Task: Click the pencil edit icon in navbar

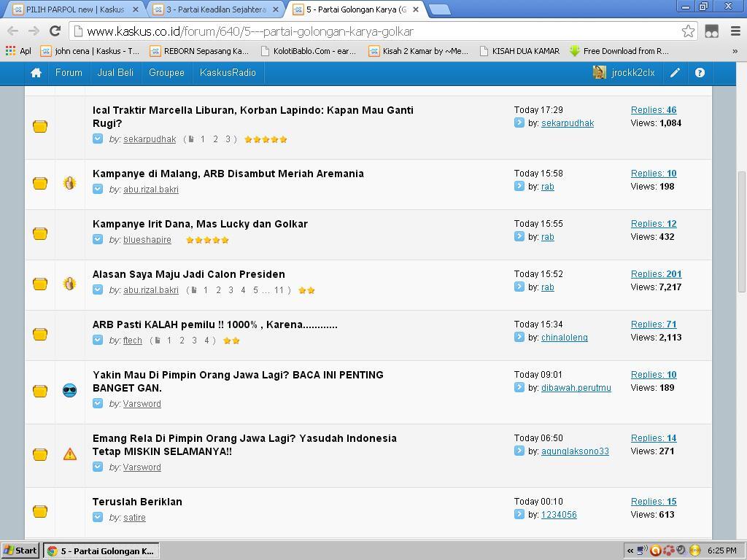Action: click(676, 73)
